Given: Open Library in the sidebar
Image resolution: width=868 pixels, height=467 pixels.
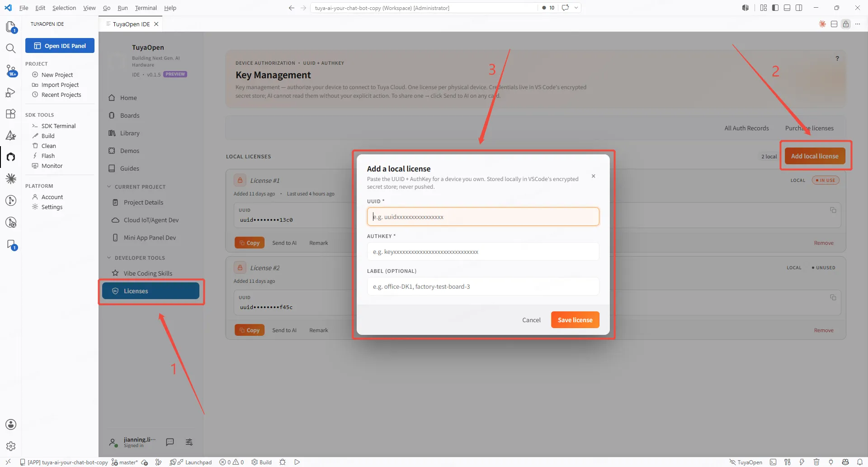Looking at the screenshot, I should click(130, 133).
